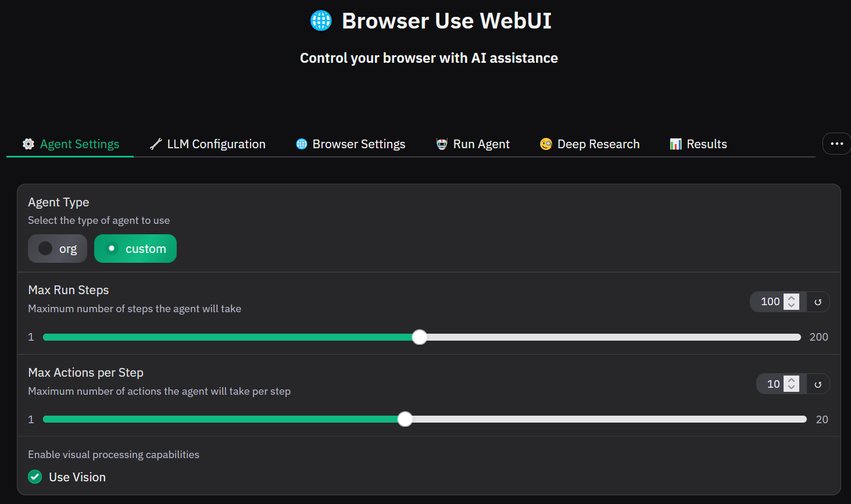The image size is (851, 504).
Task: Reset Max Run Steps using its reset icon
Action: click(818, 302)
